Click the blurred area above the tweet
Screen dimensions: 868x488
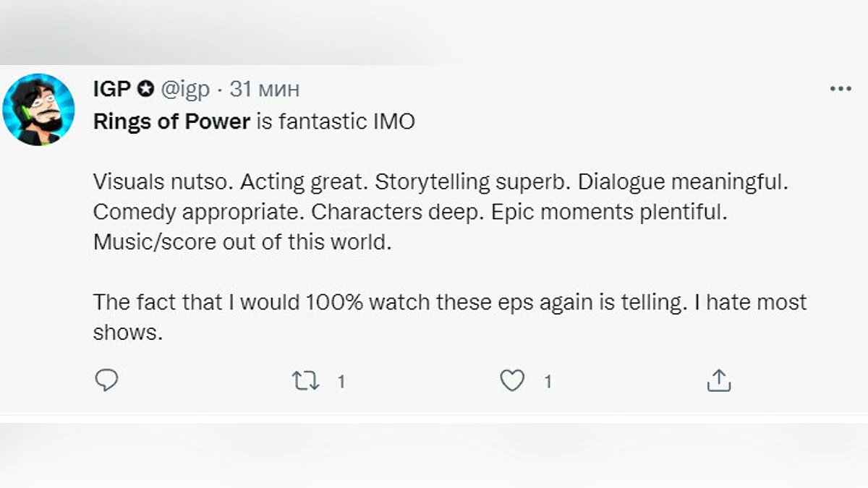[x=434, y=33]
